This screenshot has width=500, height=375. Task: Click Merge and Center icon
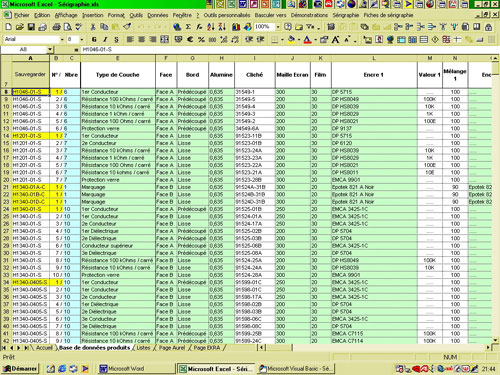164,39
